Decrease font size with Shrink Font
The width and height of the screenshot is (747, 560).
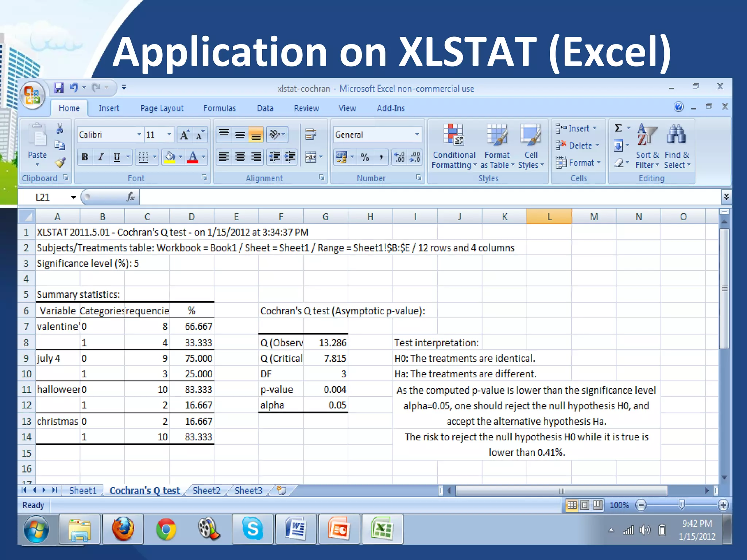(x=200, y=135)
